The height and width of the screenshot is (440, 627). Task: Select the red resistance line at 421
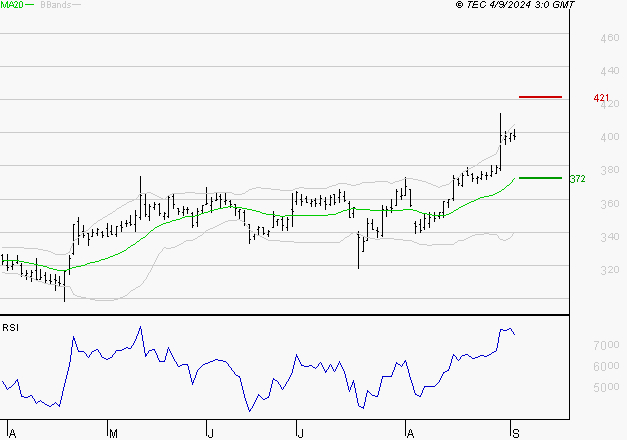coord(540,97)
